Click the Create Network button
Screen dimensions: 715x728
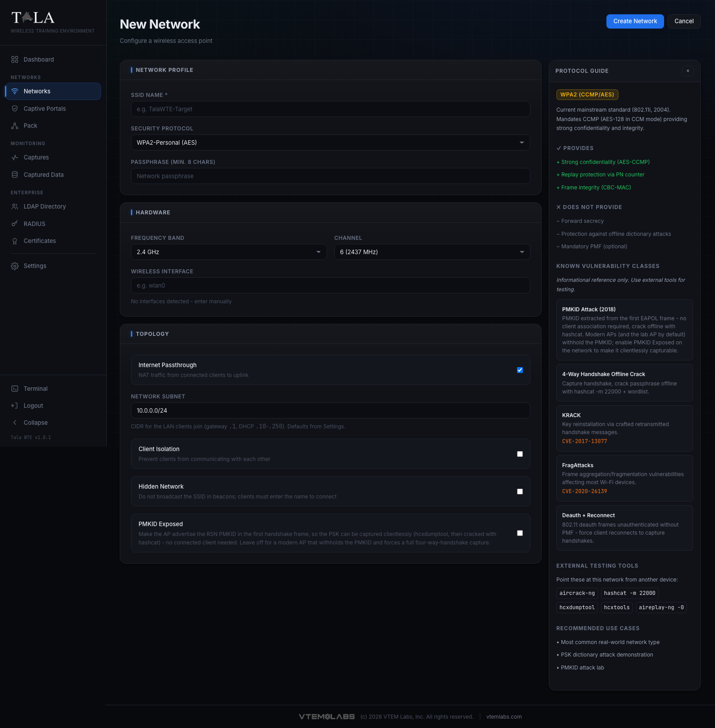[635, 21]
